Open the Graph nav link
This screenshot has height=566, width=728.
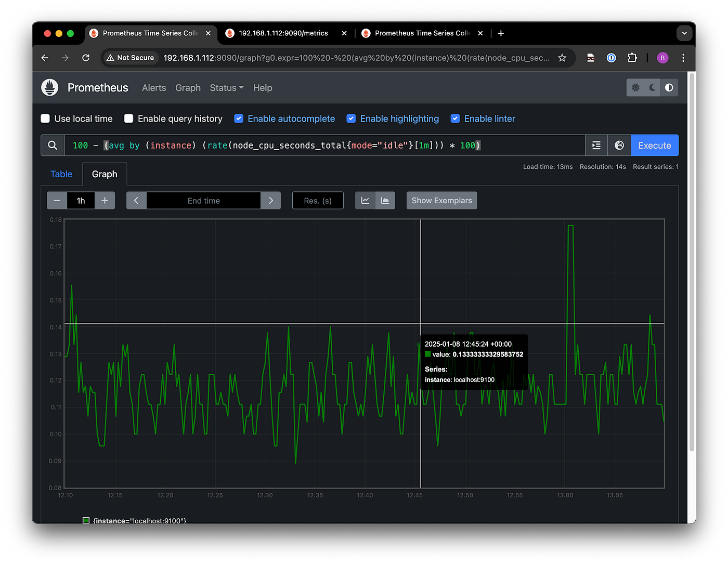[x=188, y=88]
